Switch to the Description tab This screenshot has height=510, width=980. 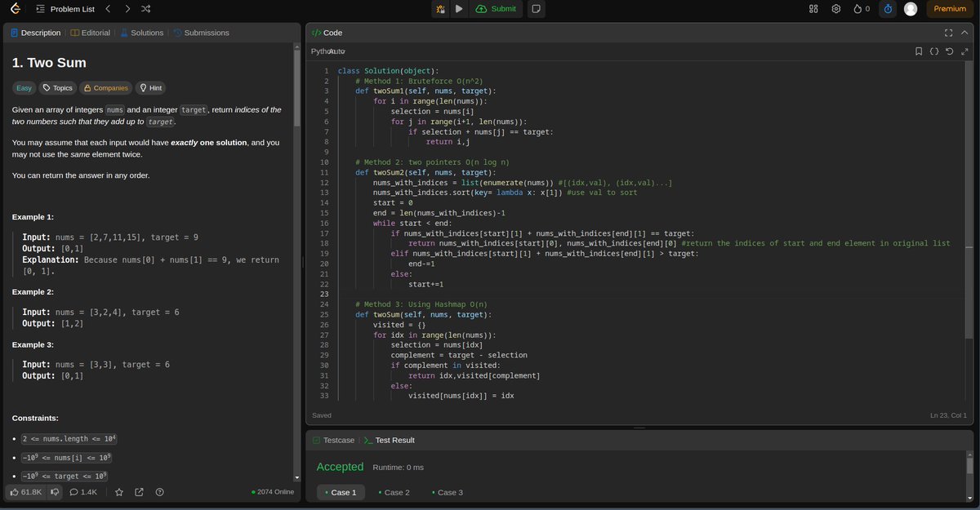(35, 33)
